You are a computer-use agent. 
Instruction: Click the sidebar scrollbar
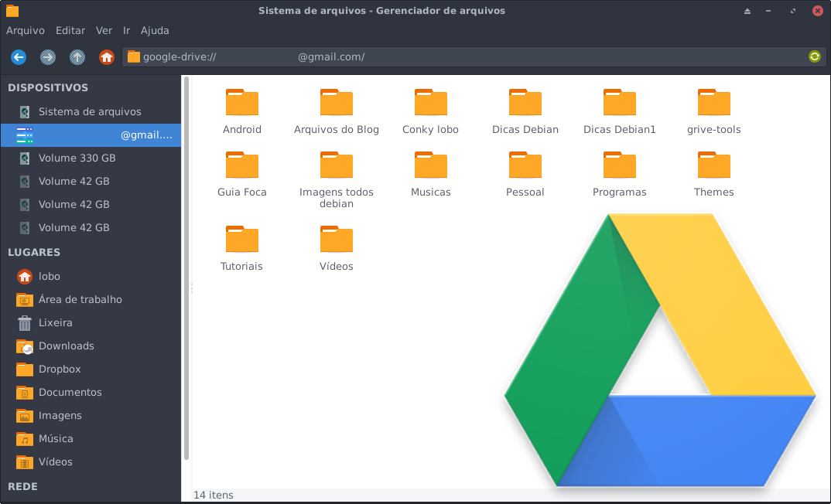(186, 271)
